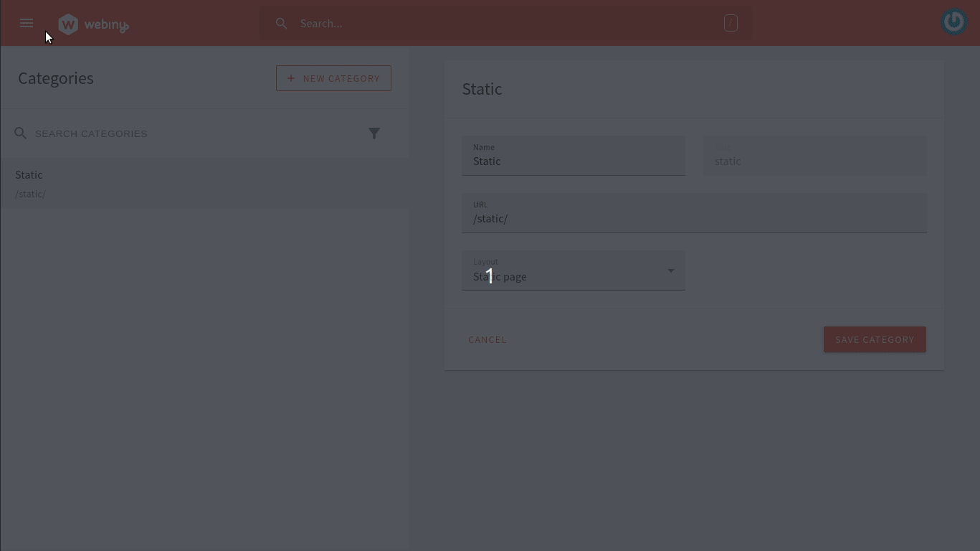980x551 pixels.
Task: Click the Webiny logo
Action: [x=93, y=23]
